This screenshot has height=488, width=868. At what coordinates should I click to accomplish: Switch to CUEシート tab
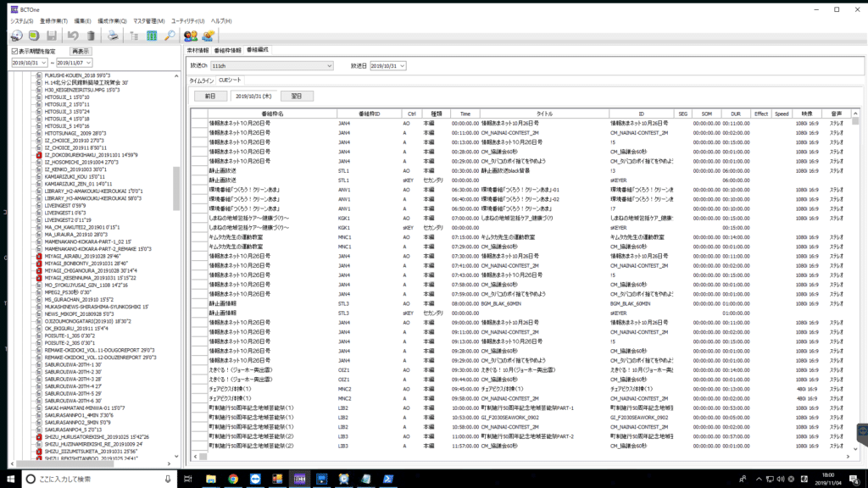[230, 80]
